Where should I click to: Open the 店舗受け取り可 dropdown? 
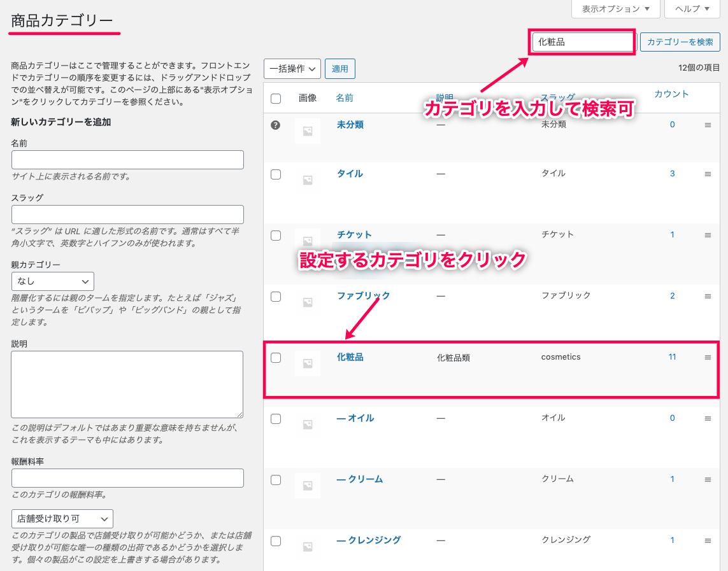click(62, 519)
